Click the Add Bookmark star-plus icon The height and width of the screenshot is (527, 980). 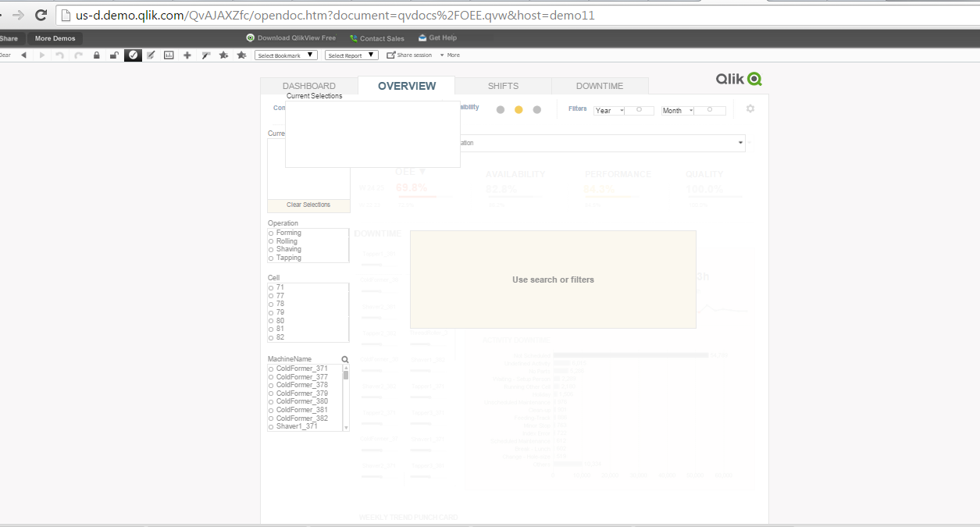click(224, 55)
